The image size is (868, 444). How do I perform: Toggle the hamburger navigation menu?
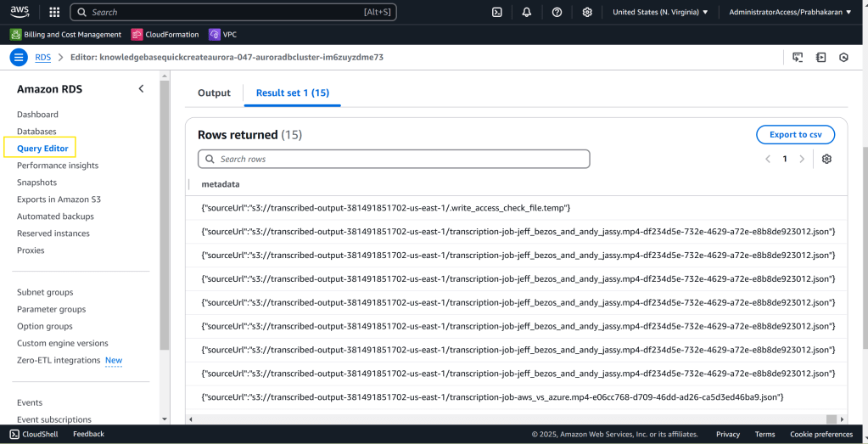tap(19, 57)
